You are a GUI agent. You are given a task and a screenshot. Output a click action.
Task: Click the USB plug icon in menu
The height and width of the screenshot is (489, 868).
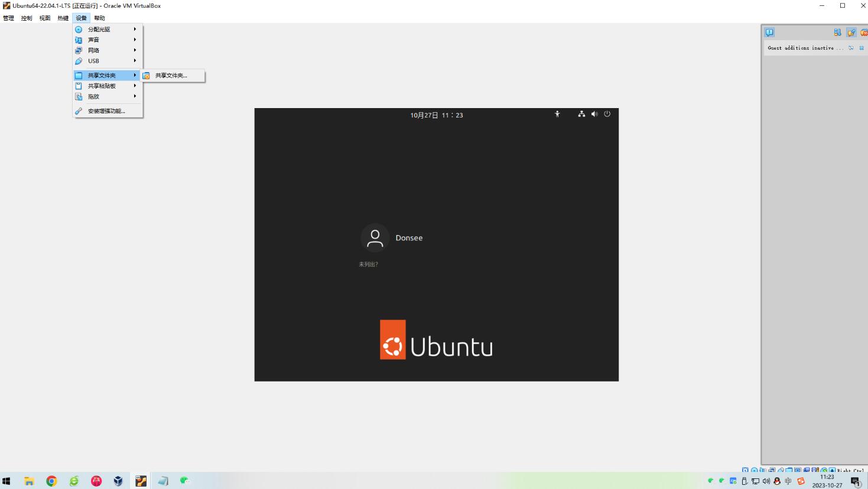pyautogui.click(x=79, y=61)
